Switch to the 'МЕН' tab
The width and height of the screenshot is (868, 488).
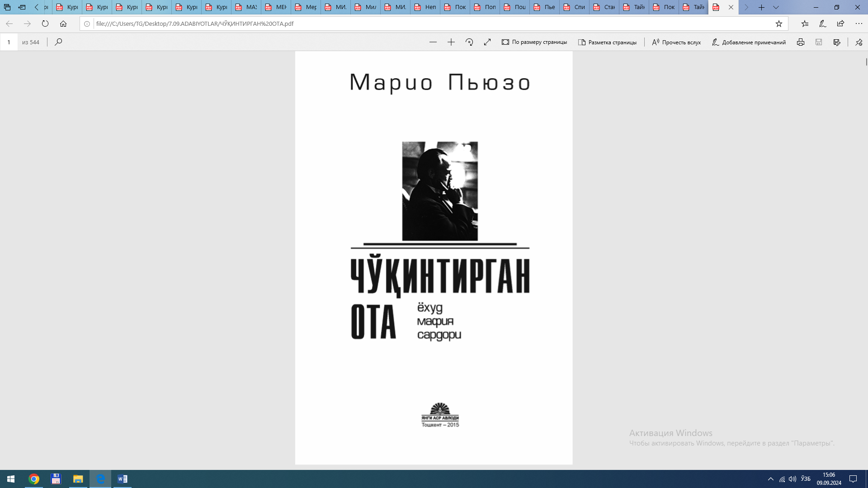[x=276, y=7]
